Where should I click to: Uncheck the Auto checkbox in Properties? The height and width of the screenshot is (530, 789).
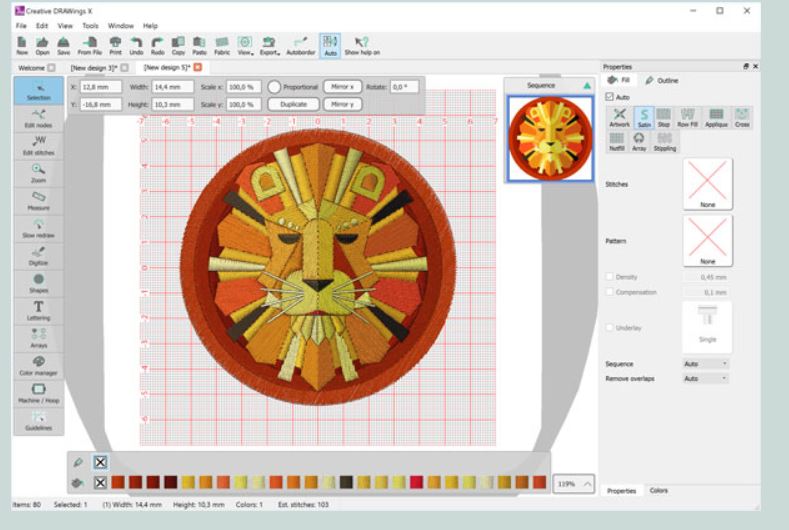point(611,97)
